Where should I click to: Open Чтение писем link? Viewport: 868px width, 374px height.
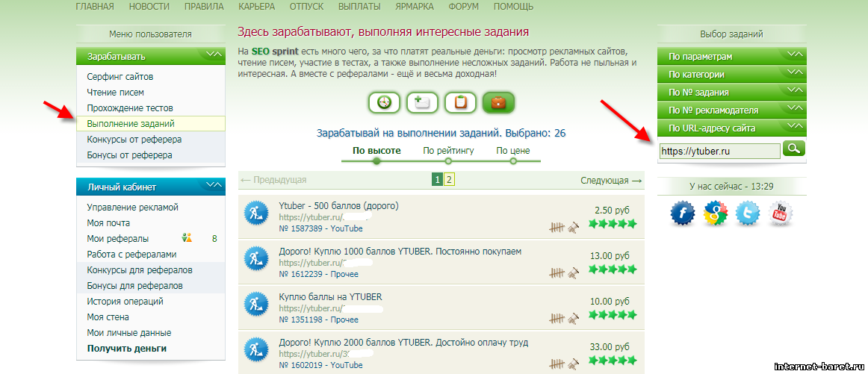tap(115, 93)
